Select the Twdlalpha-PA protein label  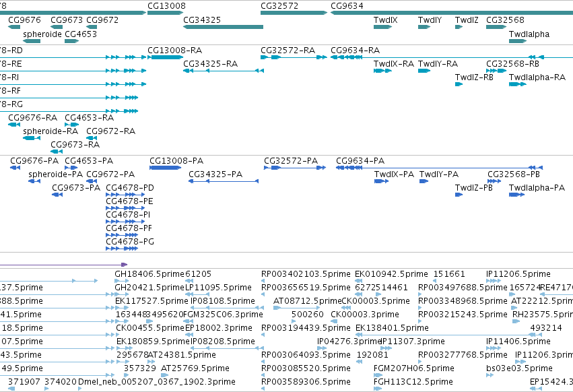537,188
